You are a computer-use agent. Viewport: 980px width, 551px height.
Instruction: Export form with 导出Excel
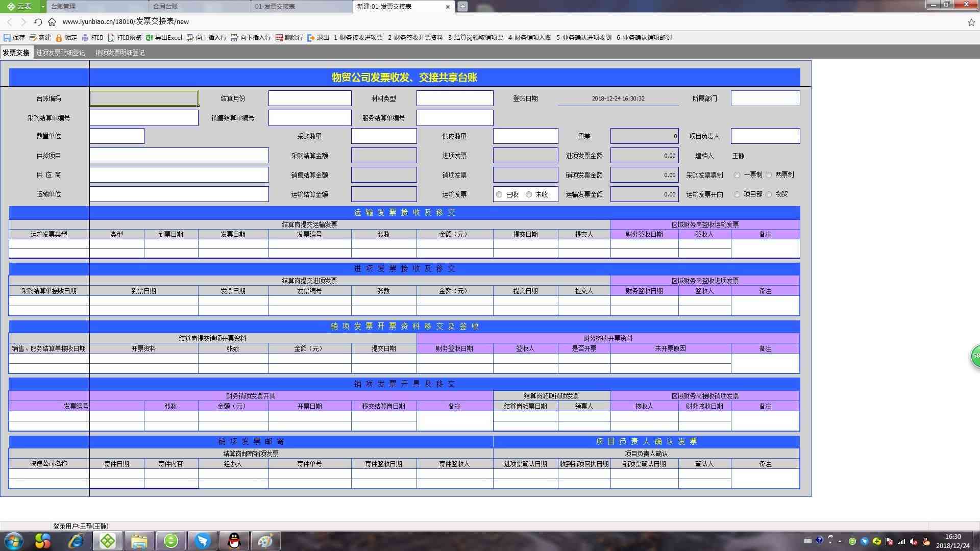point(164,38)
